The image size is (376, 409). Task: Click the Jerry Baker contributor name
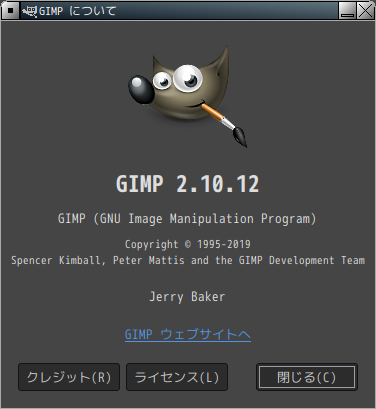(187, 297)
